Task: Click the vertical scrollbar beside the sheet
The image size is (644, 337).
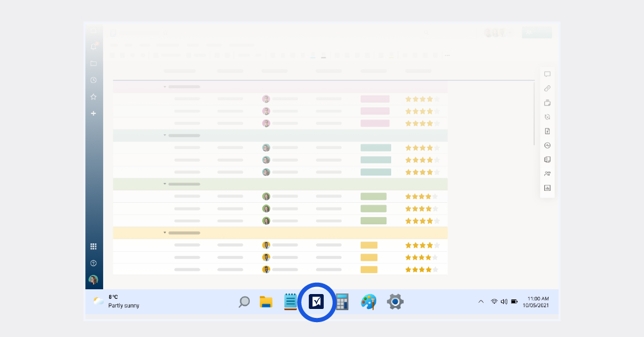Action: (534, 113)
